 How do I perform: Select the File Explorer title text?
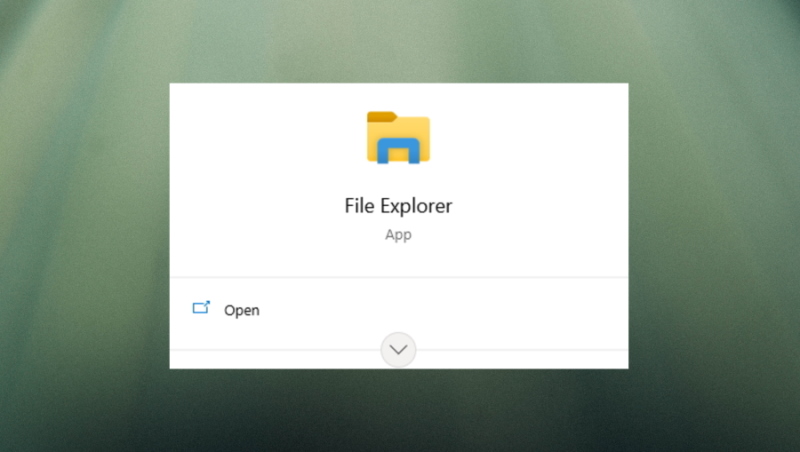(x=398, y=206)
